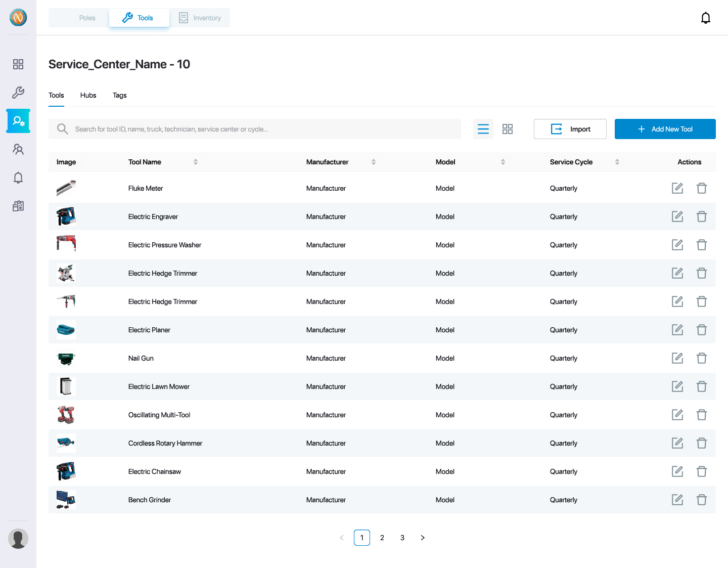728x568 pixels.
Task: Open the Tags sub-tab
Action: [120, 95]
